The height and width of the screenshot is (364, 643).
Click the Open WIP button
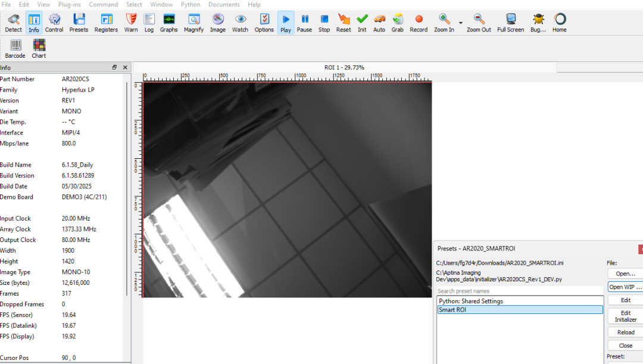(625, 287)
